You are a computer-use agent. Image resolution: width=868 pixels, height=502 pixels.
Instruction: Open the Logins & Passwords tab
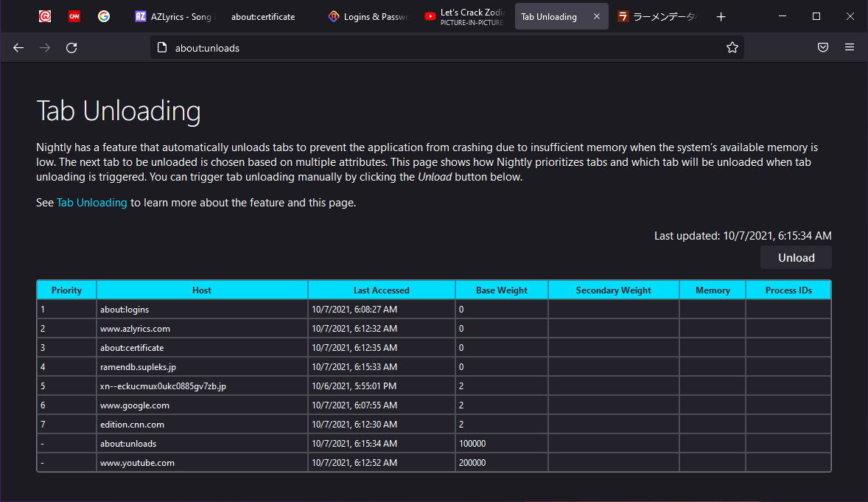(368, 16)
